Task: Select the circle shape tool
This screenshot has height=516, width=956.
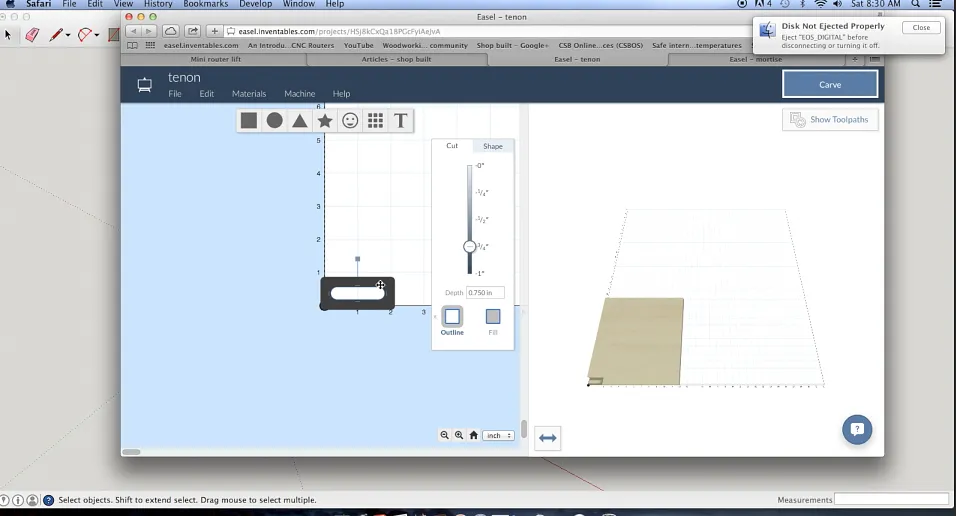Action: point(274,121)
